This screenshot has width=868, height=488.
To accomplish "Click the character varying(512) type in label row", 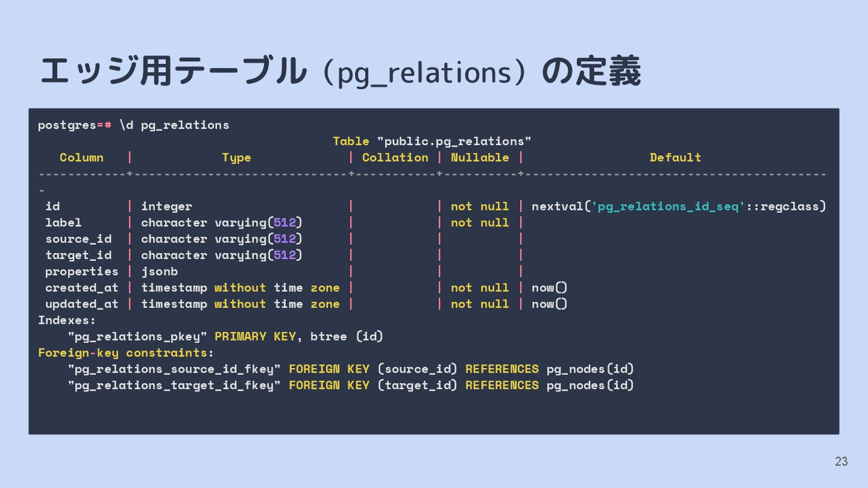I will pyautogui.click(x=222, y=223).
